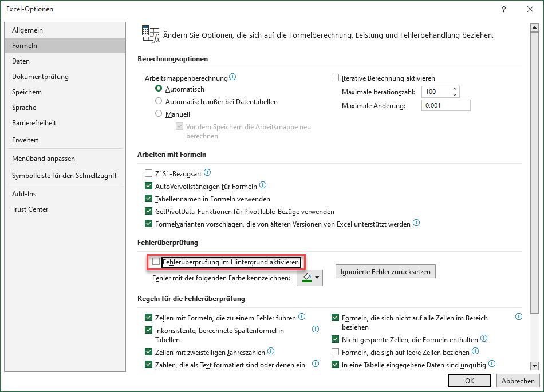Image resolution: width=544 pixels, height=392 pixels.
Task: Click info icon beside Zellen mit zweistelligen Jahreszahlen
Action: click(271, 351)
